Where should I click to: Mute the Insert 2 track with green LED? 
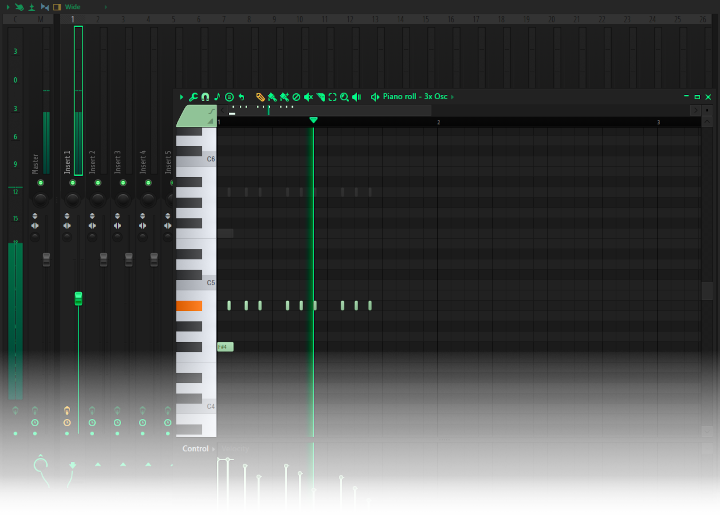point(98,183)
